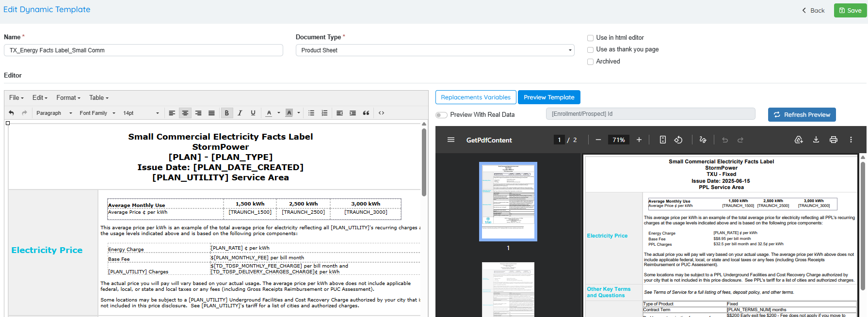Screen dimensions: 868x317
Task: Rotate the PDF page
Action: pos(678,140)
